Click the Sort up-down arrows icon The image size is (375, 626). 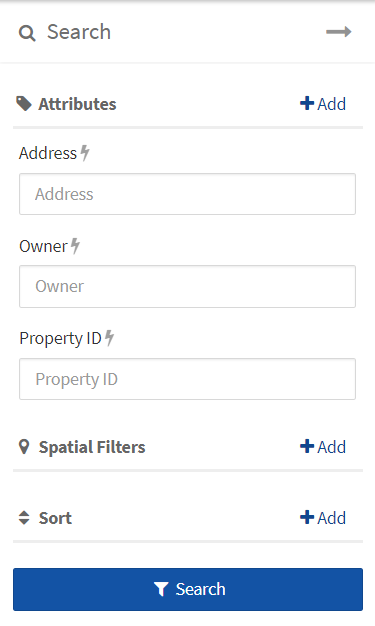tap(24, 518)
